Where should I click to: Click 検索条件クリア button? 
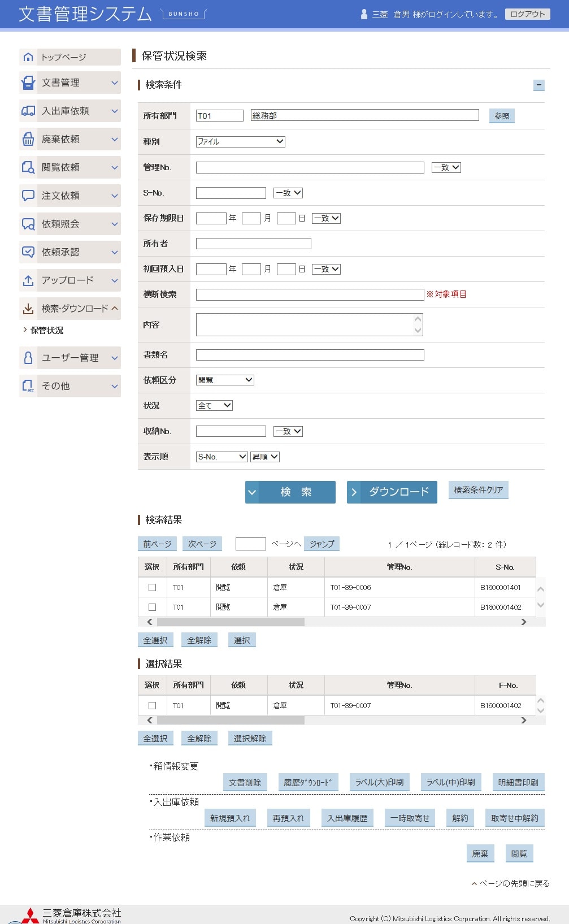click(x=479, y=490)
